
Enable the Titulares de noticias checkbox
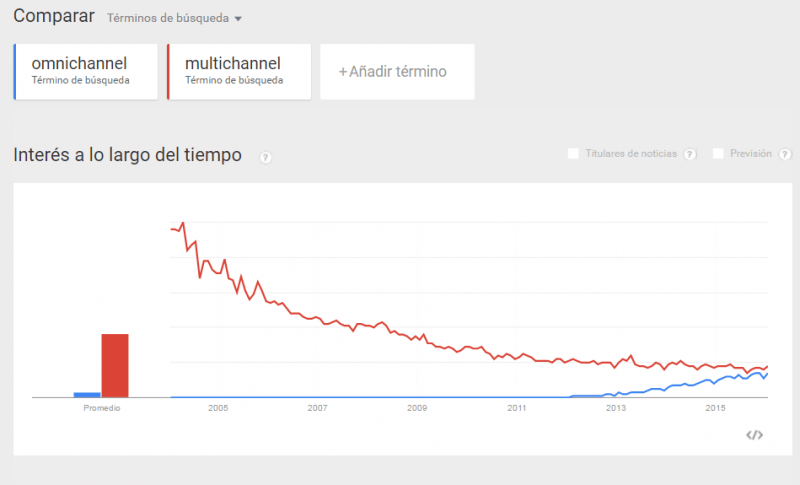tap(573, 154)
